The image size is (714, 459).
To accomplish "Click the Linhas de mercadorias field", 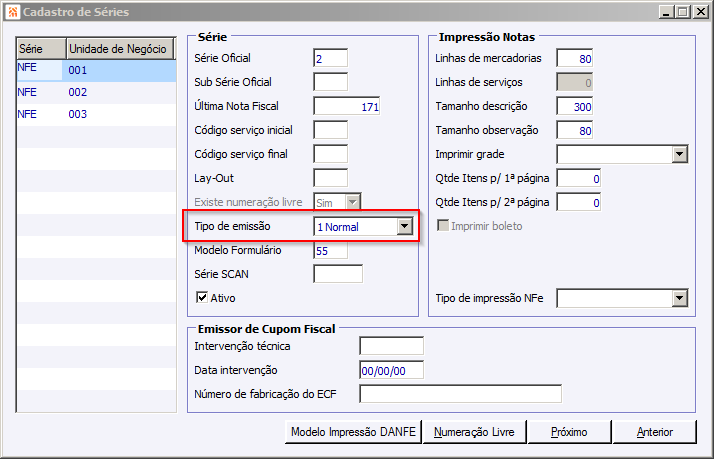I will tap(575, 58).
